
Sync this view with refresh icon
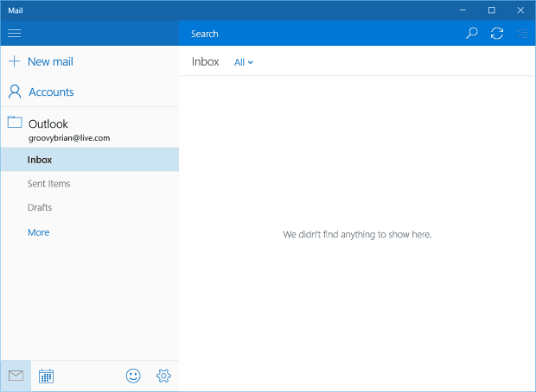tap(497, 33)
